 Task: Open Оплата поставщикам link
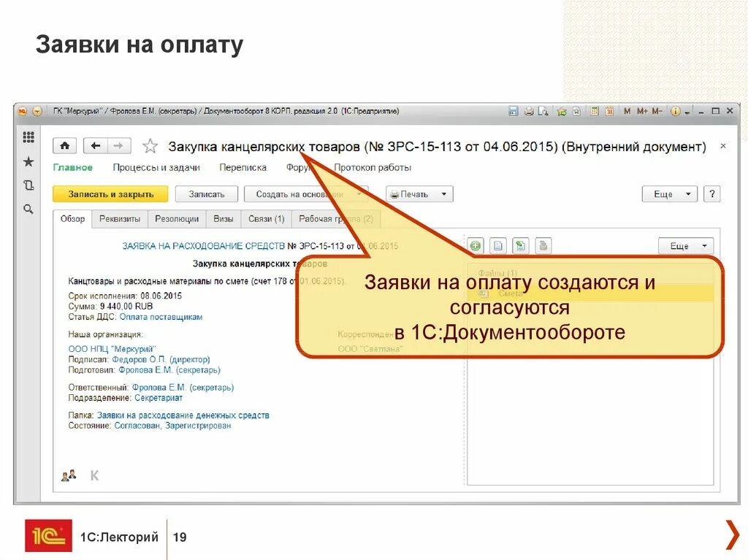pos(161,317)
